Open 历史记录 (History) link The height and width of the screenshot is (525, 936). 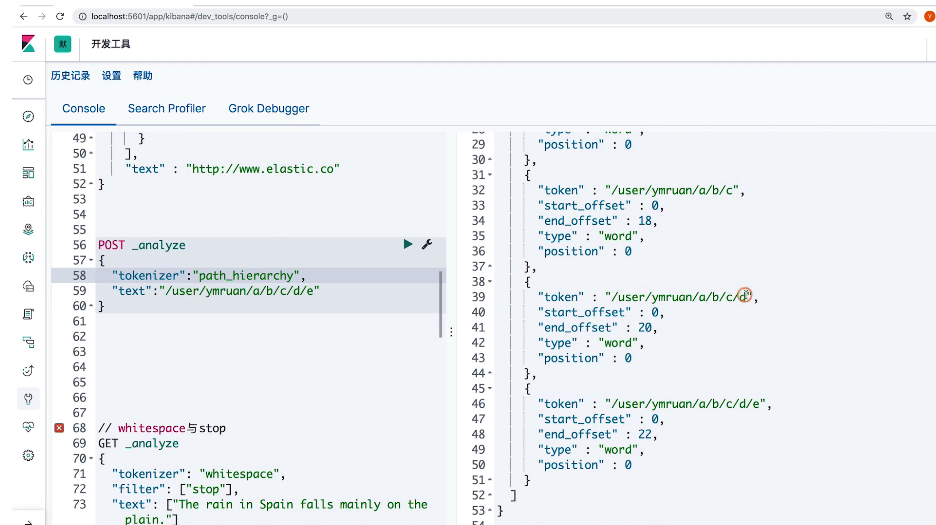coord(70,76)
